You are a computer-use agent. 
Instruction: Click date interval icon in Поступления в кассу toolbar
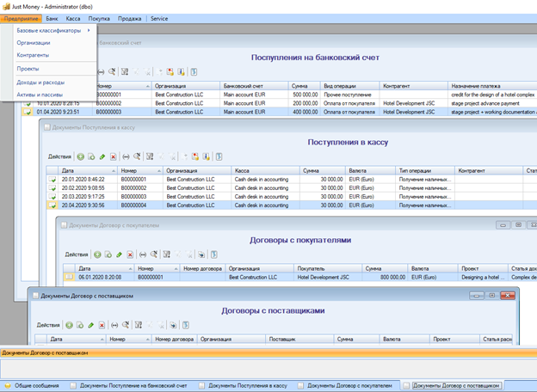pos(126,156)
